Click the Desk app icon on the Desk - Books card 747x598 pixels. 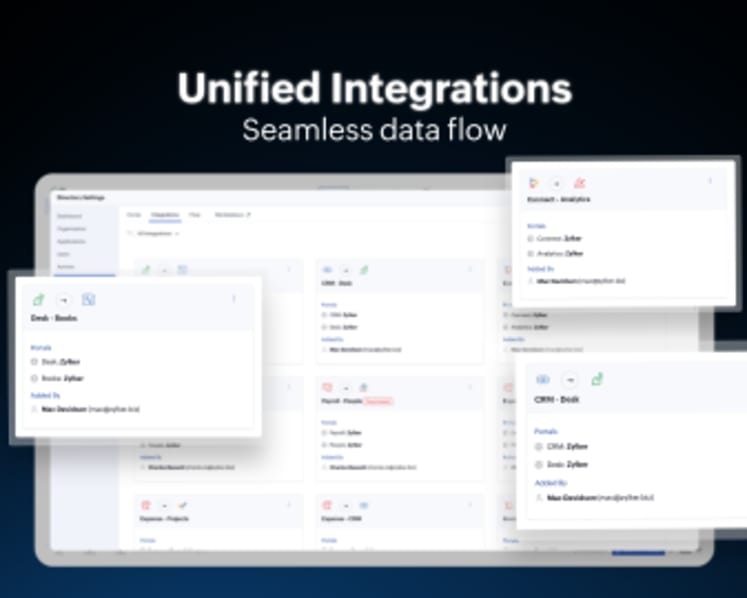coord(38,299)
